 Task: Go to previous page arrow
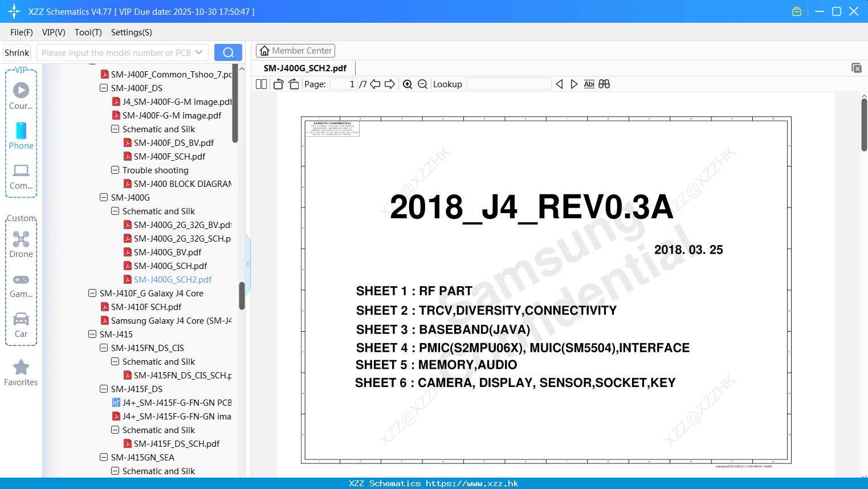[375, 84]
